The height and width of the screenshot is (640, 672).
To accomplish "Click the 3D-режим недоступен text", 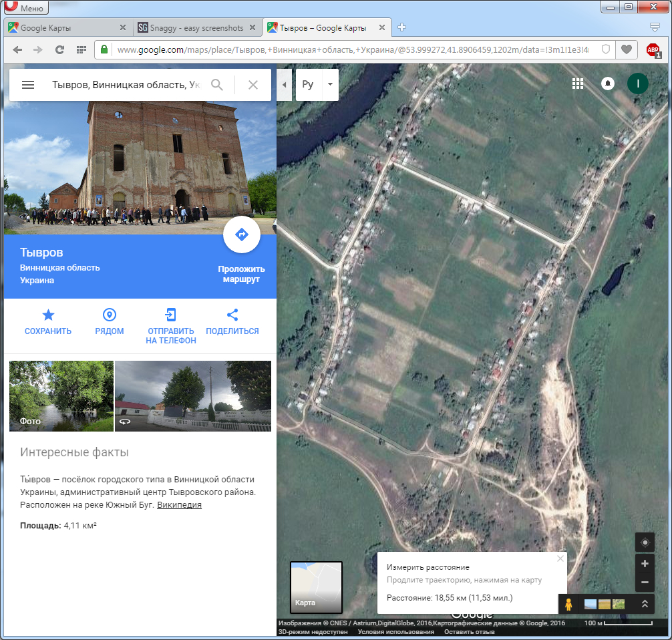I will (x=313, y=632).
